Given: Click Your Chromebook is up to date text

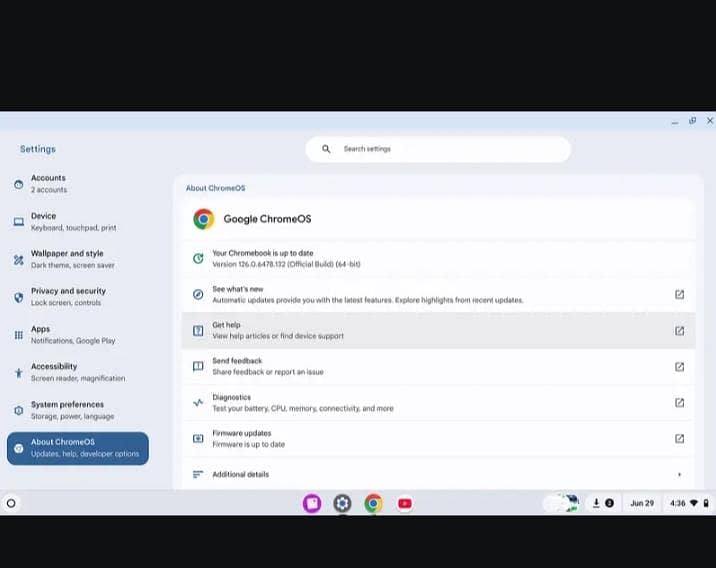Looking at the screenshot, I should (263, 253).
